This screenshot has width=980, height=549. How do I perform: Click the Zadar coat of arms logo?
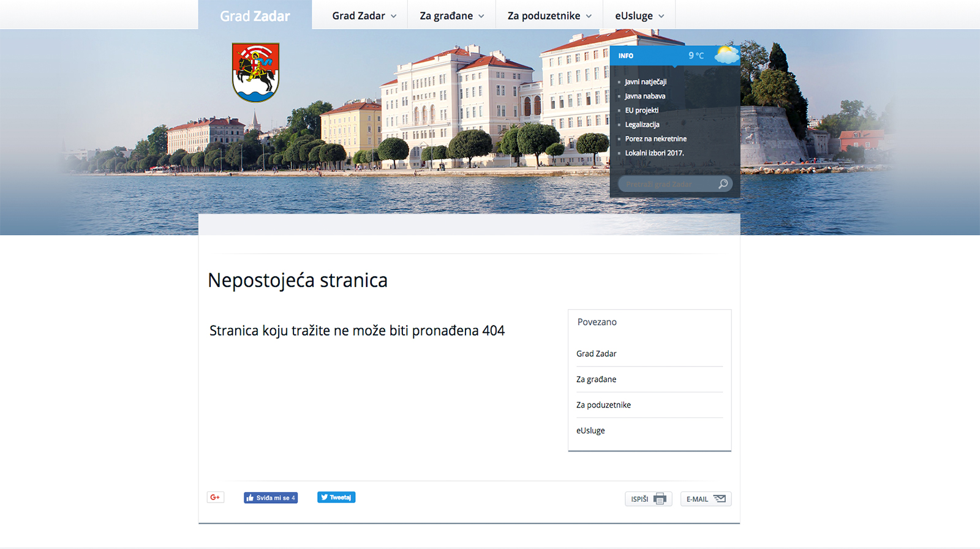(x=255, y=72)
